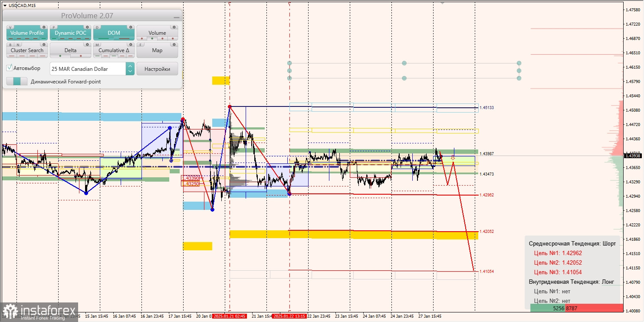Select the 2025.01.21 02:45 time marker
Viewport: 644px width, 322px height.
[x=230, y=316]
